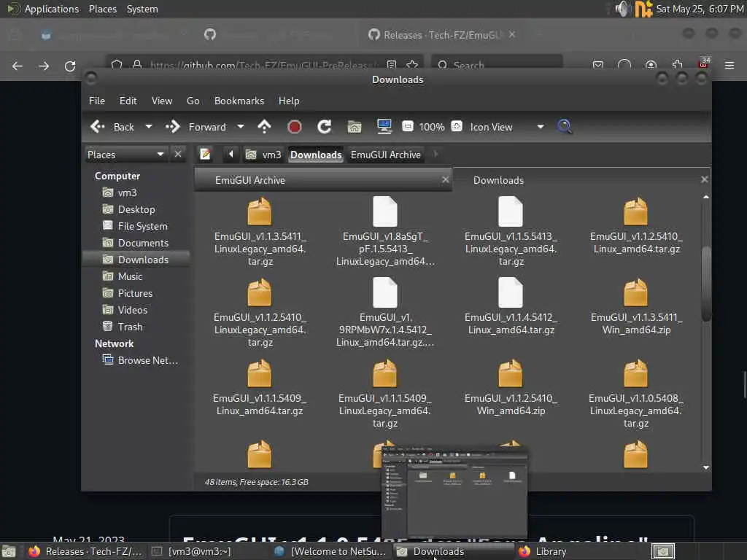The width and height of the screenshot is (747, 560).
Task: Open the Applications menu in the top panel
Action: [51, 9]
